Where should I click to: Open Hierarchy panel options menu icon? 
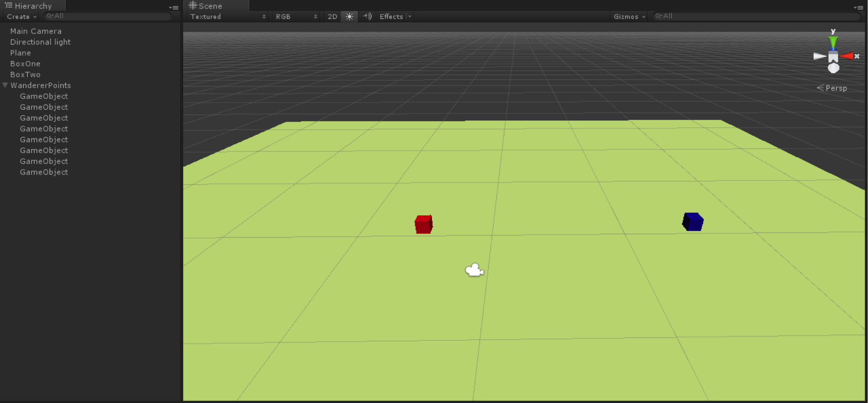point(174,7)
